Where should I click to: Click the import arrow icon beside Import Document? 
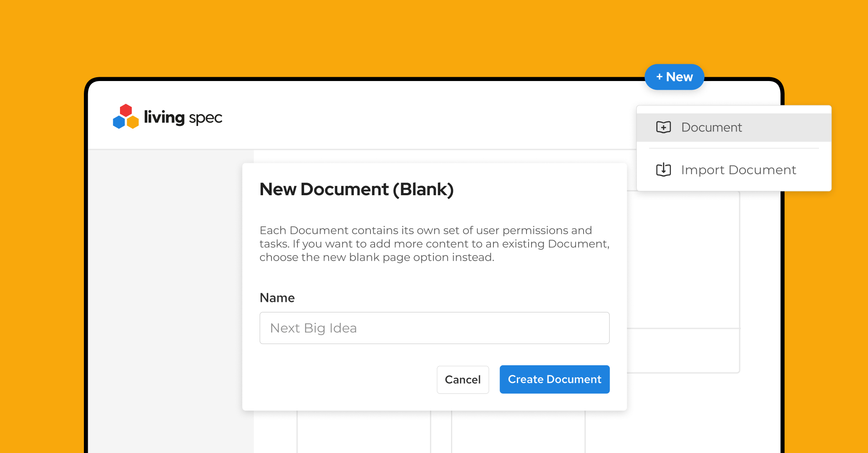[x=663, y=170]
